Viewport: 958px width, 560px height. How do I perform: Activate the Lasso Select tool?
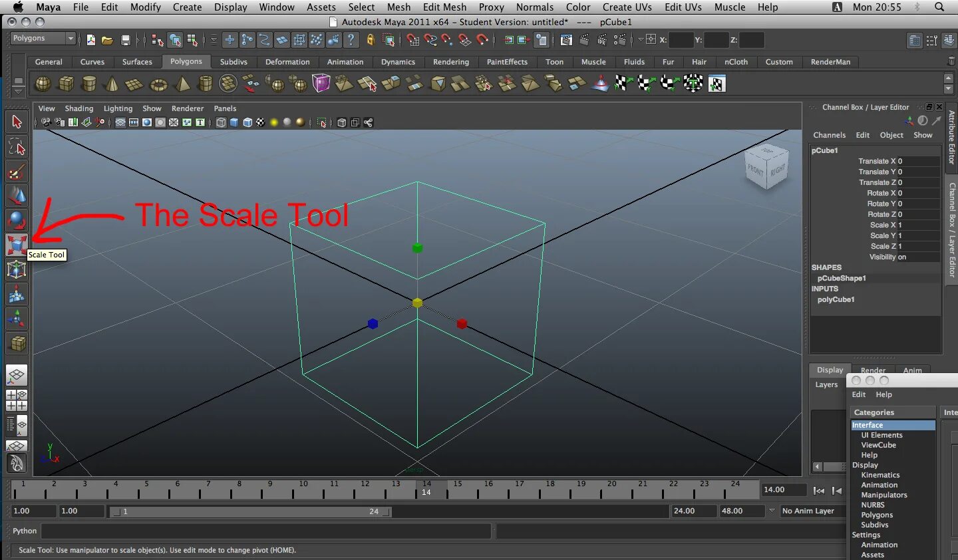tap(17, 146)
